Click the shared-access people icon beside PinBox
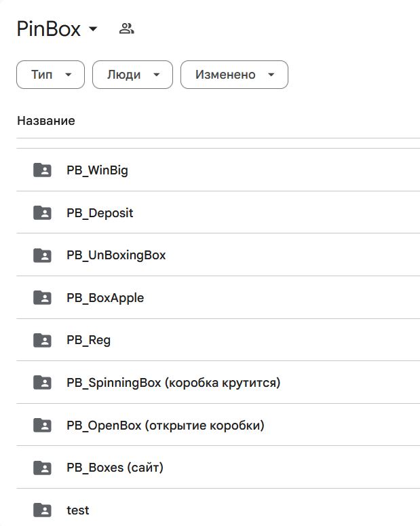Viewport: 420px width, 526px height. point(126,29)
